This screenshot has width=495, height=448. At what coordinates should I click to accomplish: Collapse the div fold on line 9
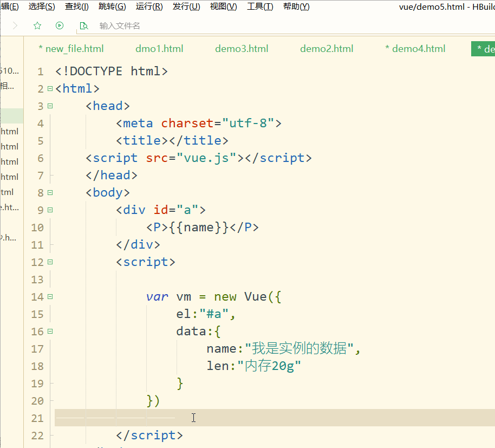click(50, 210)
